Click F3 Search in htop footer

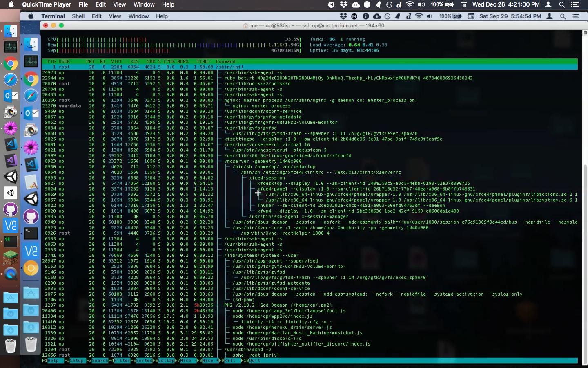[x=97, y=361]
